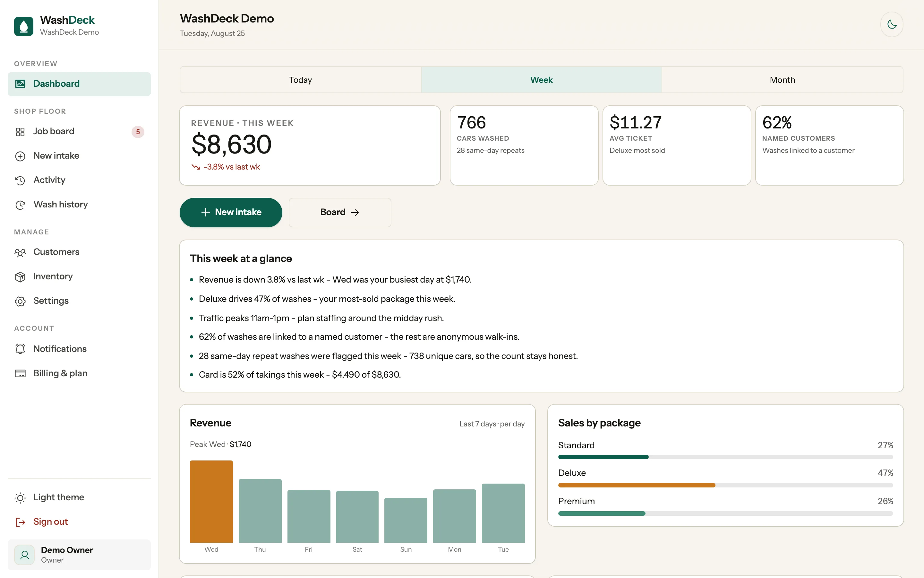Viewport: 924px width, 578px height.
Task: Click the Sign out arrow icon
Action: point(20,522)
